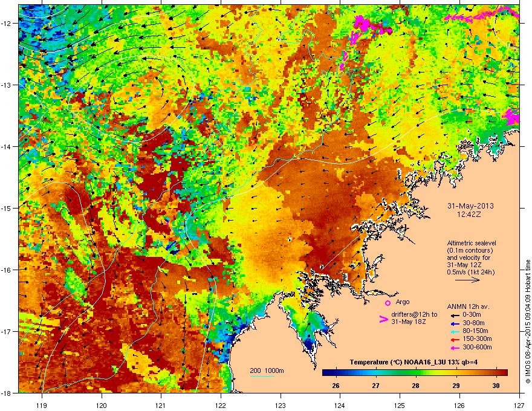532x411 pixels.
Task: Click the 'Altimetric sealevel' legend text
Action: coord(472,243)
